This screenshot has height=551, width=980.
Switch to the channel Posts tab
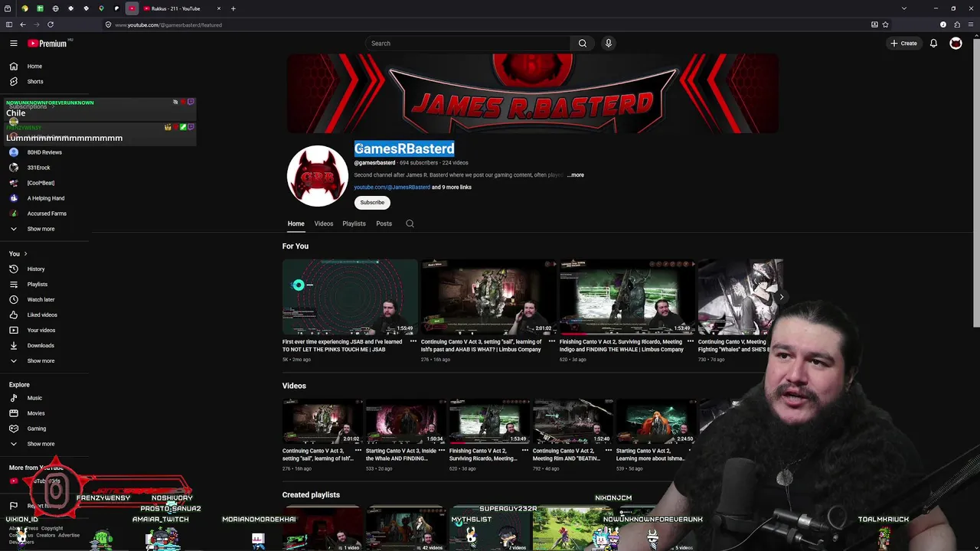[384, 223]
